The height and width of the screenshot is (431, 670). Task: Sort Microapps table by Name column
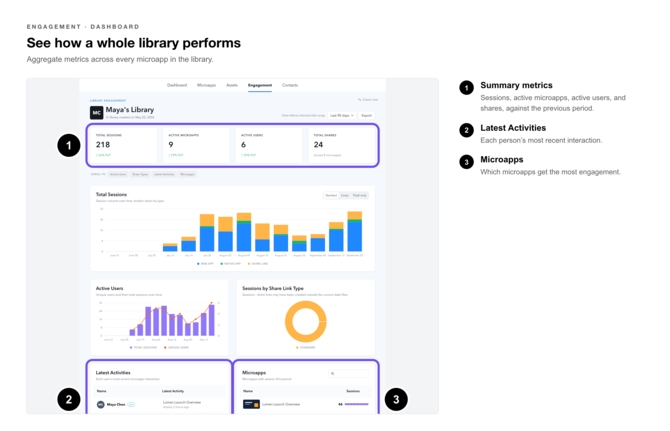(x=248, y=391)
